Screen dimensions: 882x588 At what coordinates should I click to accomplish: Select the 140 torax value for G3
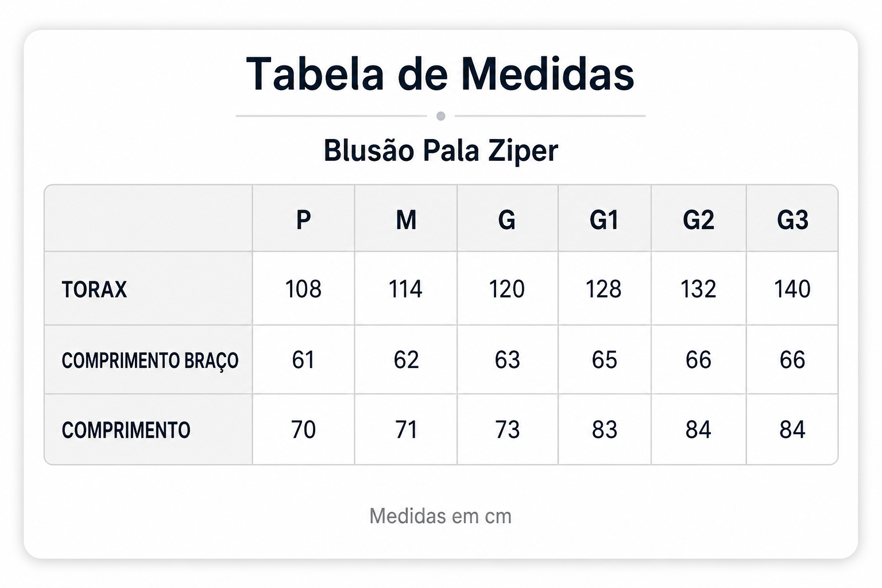coord(792,288)
